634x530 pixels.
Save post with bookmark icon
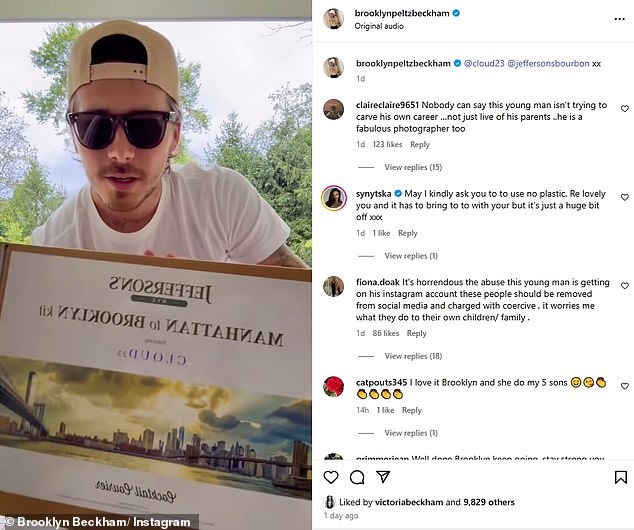point(621,477)
